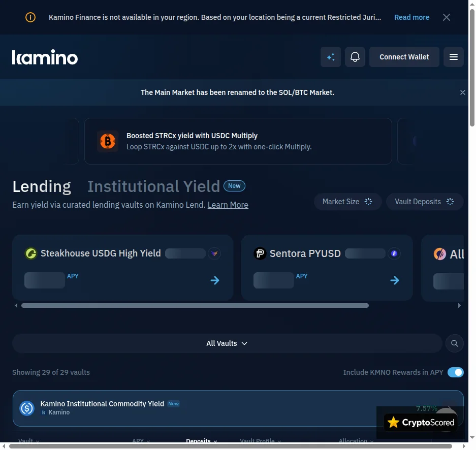Toggle Include KMNO Rewards in APY

point(455,372)
